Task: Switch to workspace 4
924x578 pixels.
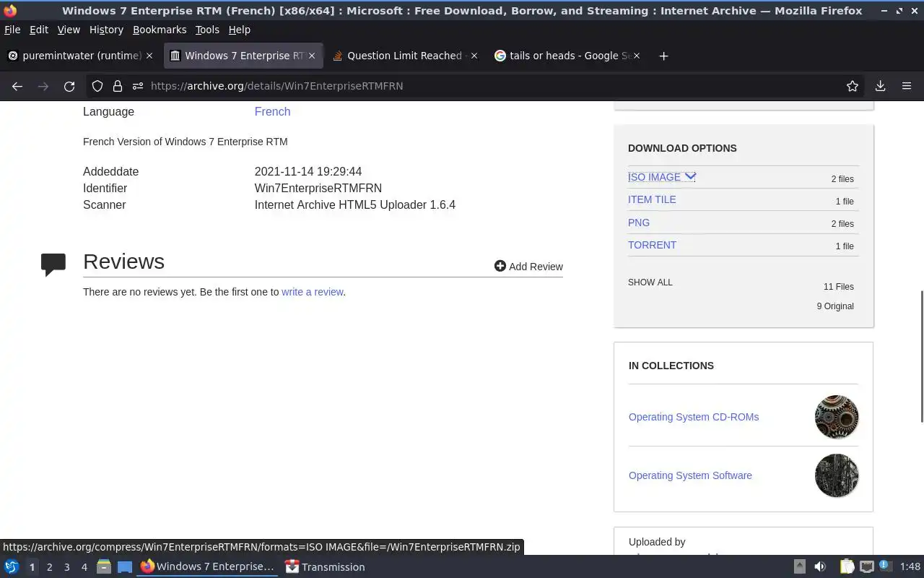Action: pos(84,567)
